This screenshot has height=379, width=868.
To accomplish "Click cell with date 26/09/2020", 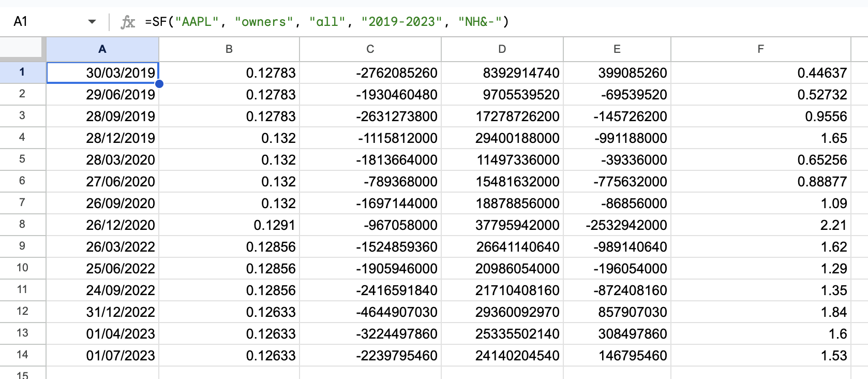I will pyautogui.click(x=102, y=203).
